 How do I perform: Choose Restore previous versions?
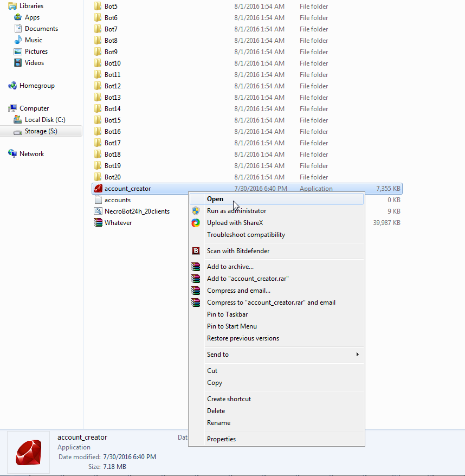point(276,338)
